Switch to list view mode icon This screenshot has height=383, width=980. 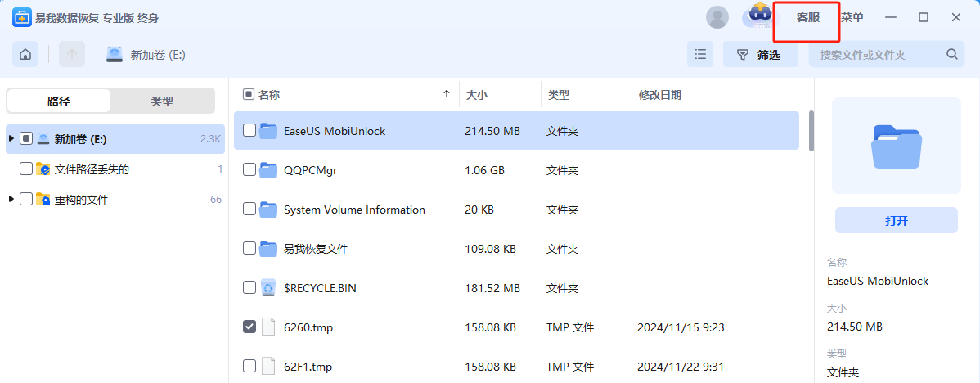tap(700, 54)
